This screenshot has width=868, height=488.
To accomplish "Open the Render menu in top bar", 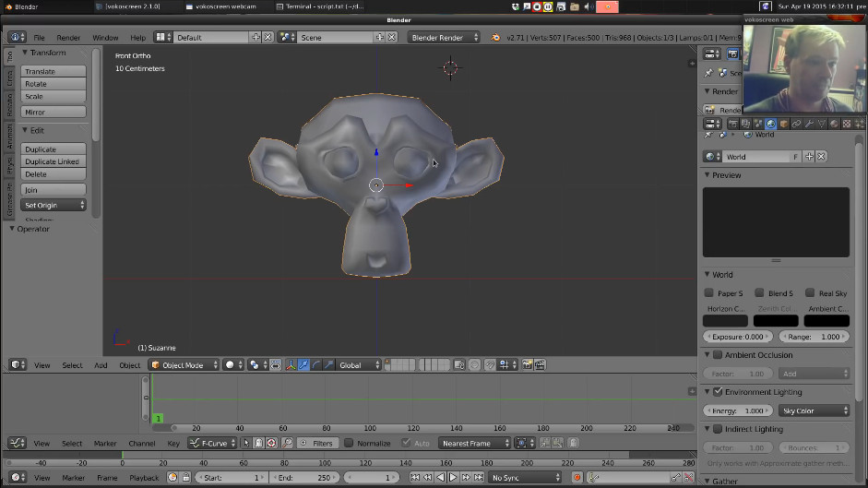I will click(x=68, y=38).
